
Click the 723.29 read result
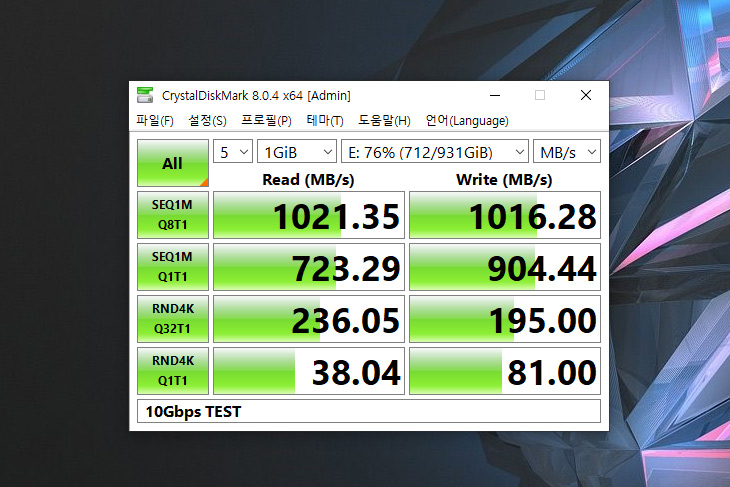[x=309, y=267]
